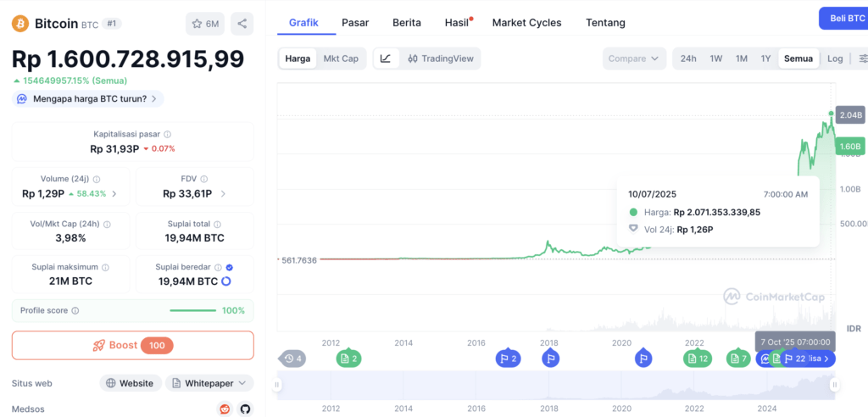
Task: Click the 3,98% Vol/Mkt Cap value
Action: tap(71, 238)
